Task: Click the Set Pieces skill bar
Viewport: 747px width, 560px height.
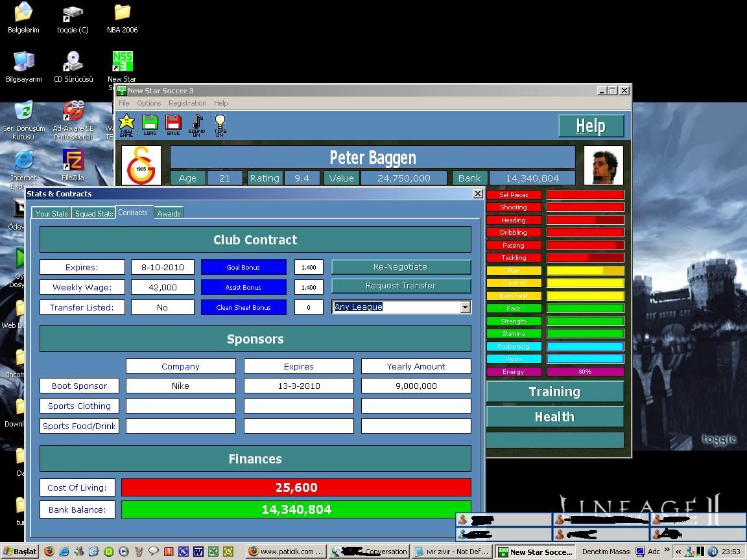Action: pos(585,194)
